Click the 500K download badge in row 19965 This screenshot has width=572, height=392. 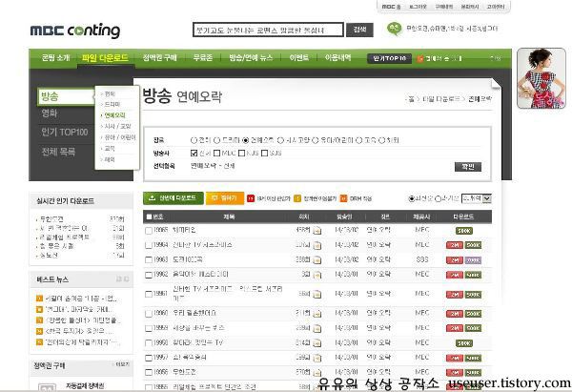coord(464,231)
